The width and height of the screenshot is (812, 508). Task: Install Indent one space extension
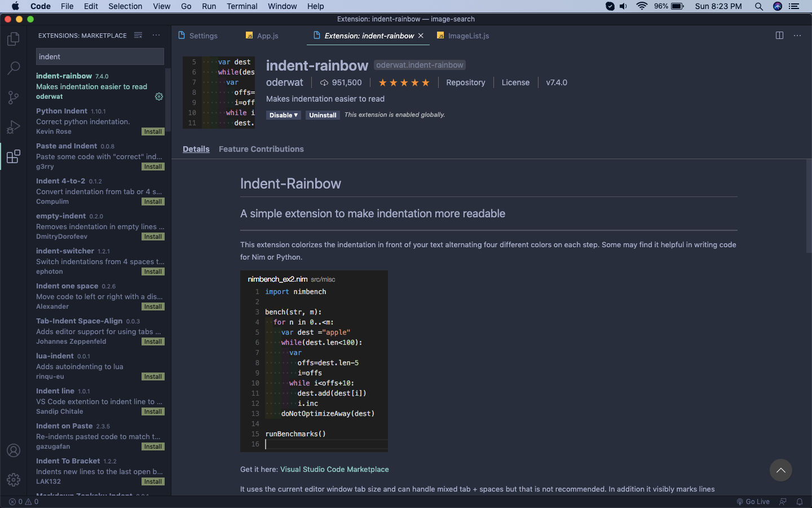pyautogui.click(x=153, y=306)
